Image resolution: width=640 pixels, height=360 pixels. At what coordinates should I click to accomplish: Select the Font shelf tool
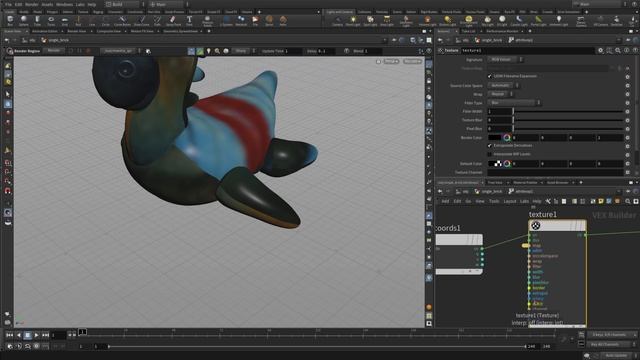click(x=189, y=20)
